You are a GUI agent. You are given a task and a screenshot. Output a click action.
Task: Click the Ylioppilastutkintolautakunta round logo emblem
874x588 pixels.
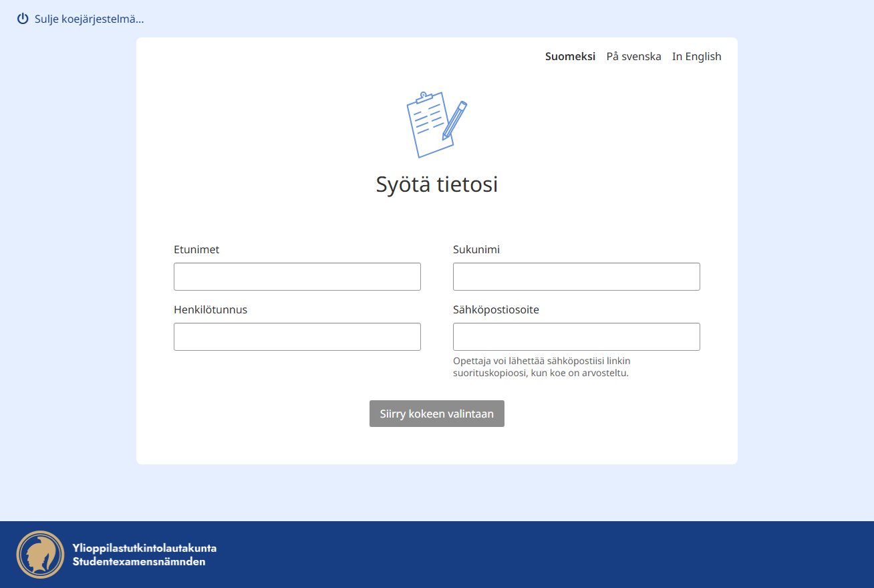(40, 555)
